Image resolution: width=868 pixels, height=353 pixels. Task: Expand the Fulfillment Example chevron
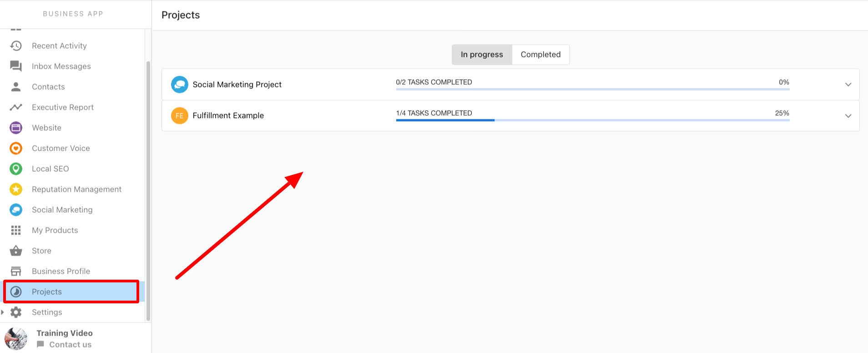pos(848,116)
